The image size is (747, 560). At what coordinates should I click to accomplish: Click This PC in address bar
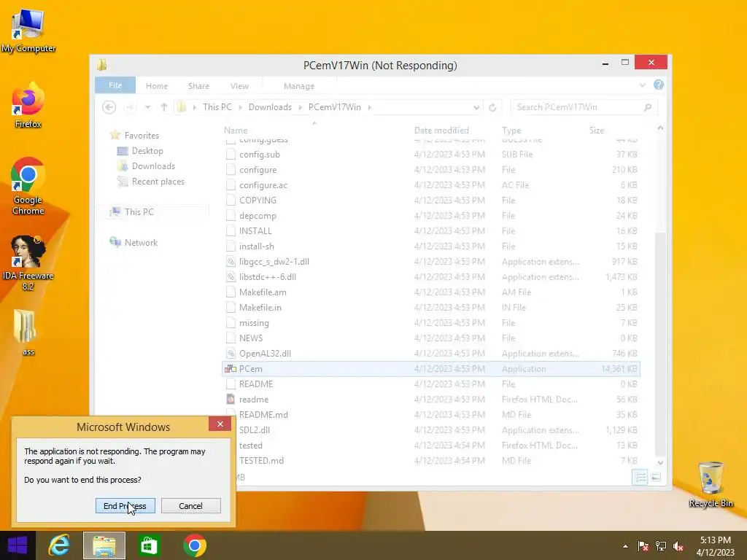click(x=217, y=107)
